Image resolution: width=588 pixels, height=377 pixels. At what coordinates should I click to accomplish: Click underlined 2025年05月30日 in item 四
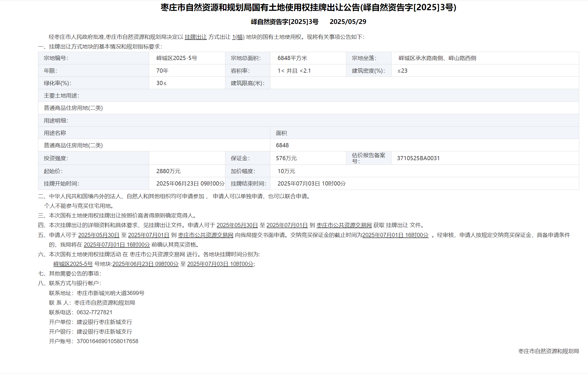point(237,225)
